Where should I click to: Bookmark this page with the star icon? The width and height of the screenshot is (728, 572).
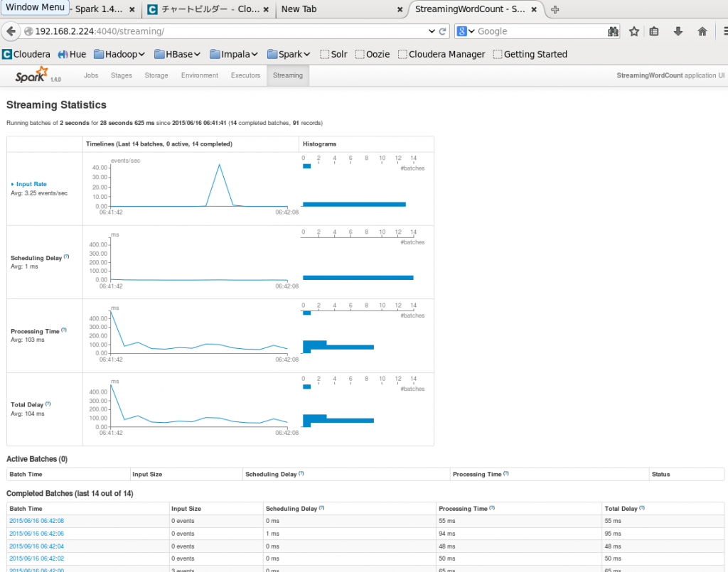pos(633,31)
